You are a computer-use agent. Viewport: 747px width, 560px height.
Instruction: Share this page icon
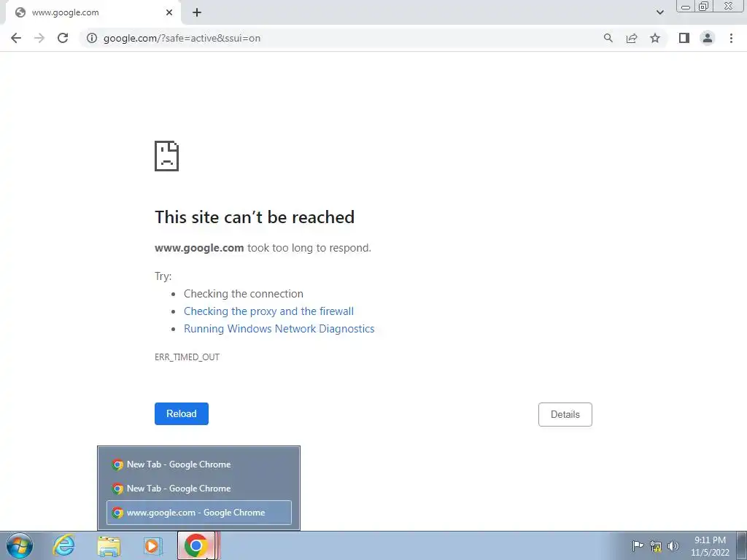pos(632,38)
